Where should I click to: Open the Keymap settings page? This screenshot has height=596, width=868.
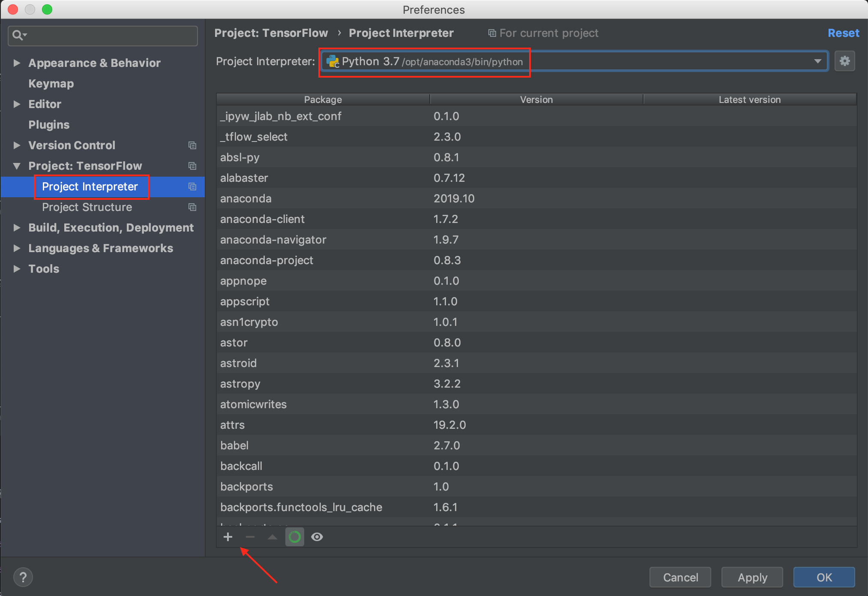(51, 84)
